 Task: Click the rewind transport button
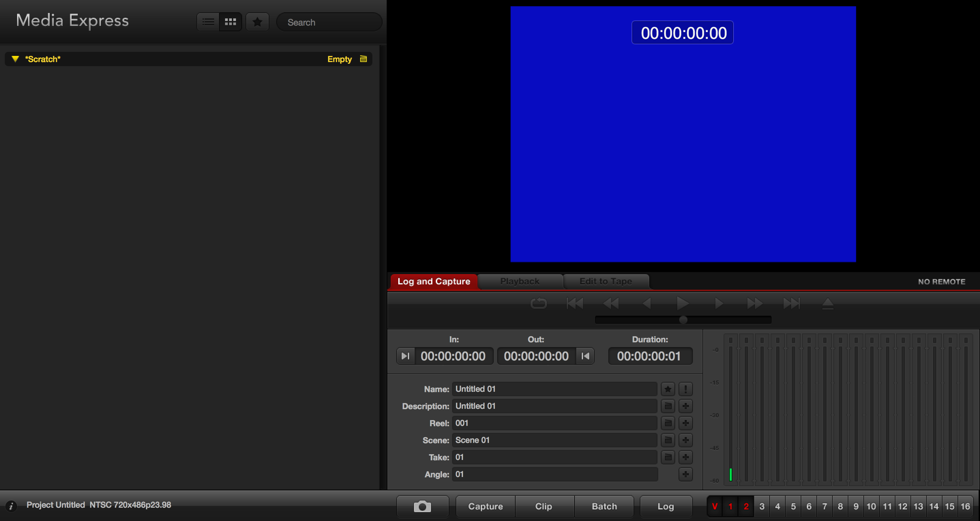tap(611, 303)
